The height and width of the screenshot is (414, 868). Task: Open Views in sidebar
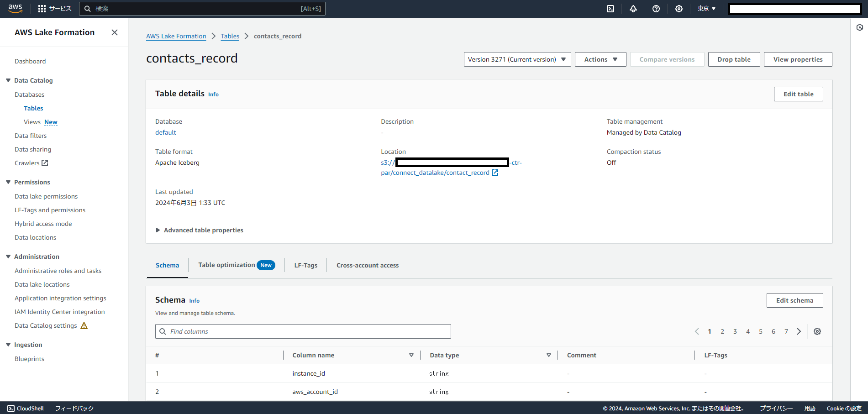pos(32,122)
